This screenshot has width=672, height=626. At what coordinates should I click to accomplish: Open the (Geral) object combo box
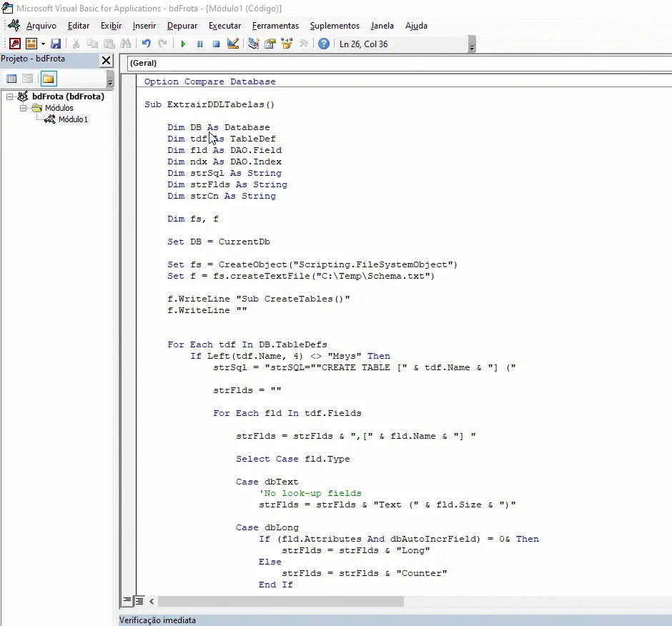(399, 63)
